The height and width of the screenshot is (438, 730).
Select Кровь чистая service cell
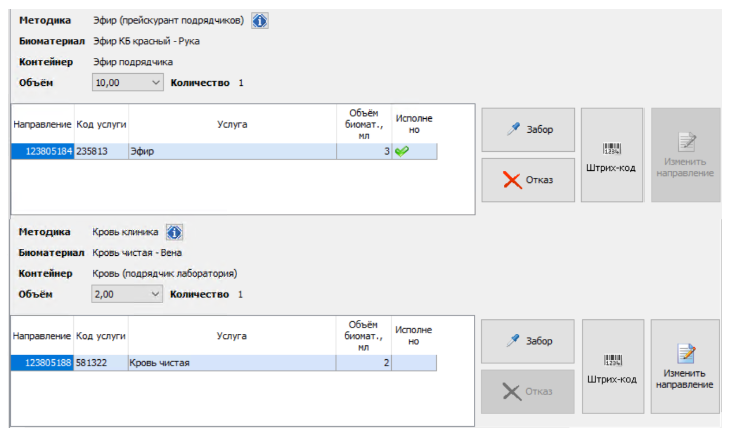232,363
